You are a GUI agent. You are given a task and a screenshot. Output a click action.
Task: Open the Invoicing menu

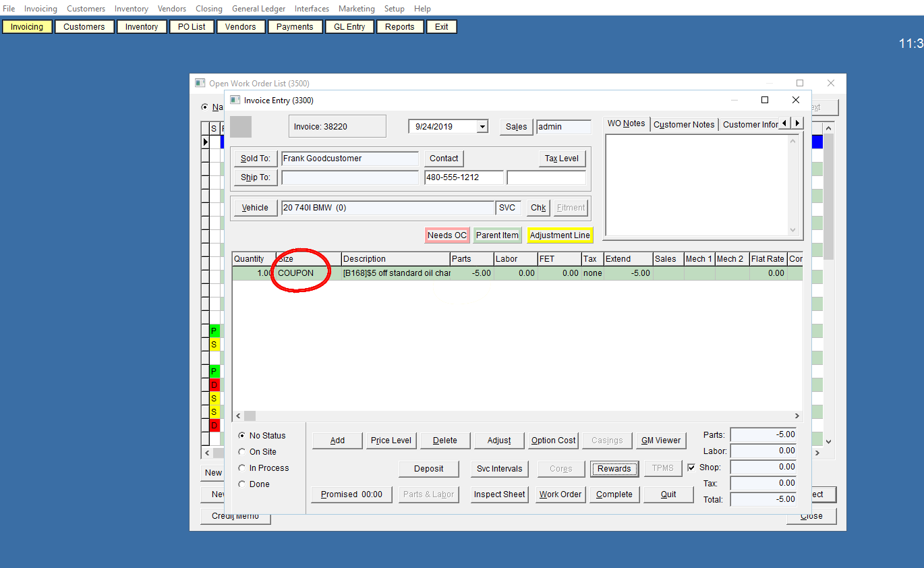tap(40, 9)
